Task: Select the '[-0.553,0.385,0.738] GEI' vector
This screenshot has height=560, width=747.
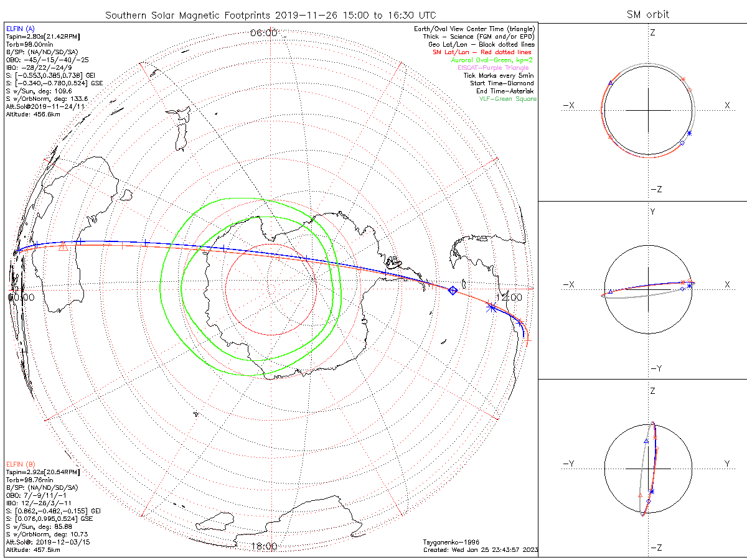Action: [54, 75]
